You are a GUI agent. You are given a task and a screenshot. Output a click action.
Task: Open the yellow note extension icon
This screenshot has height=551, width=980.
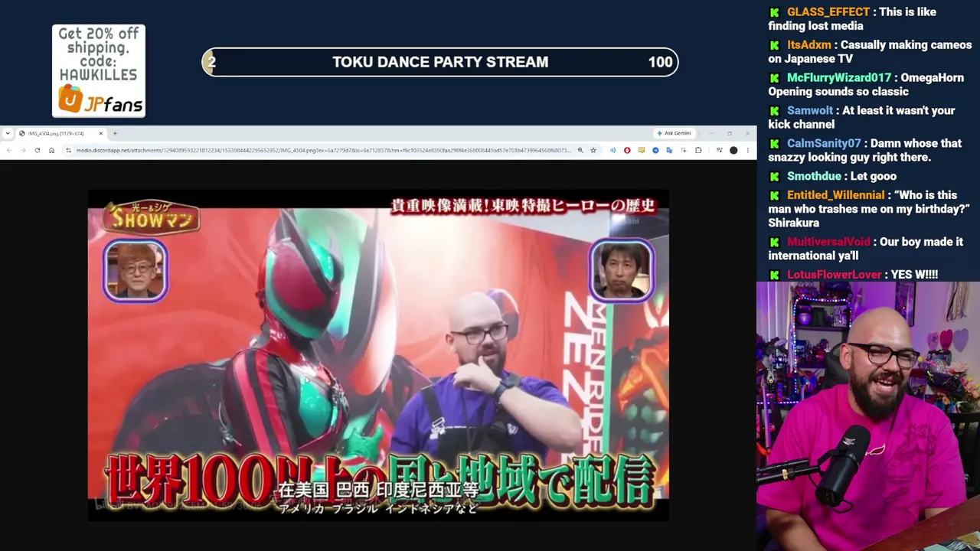point(641,151)
